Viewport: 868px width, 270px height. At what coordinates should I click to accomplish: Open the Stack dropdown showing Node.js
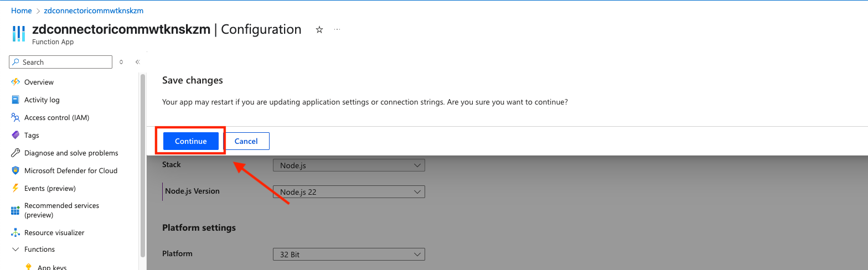pyautogui.click(x=349, y=165)
